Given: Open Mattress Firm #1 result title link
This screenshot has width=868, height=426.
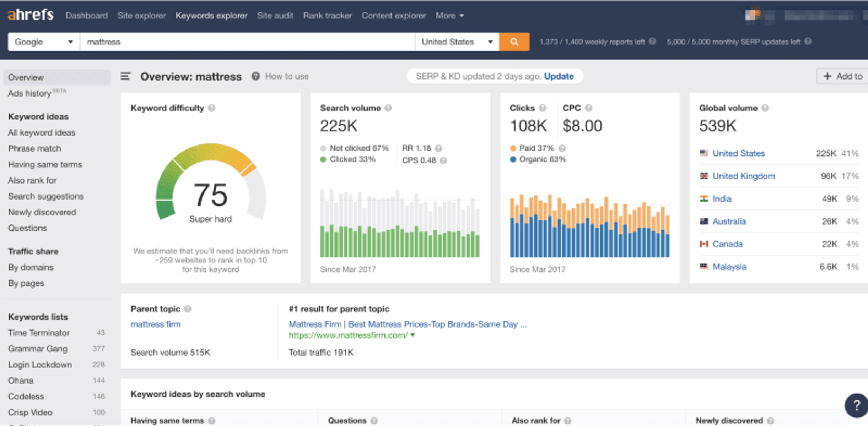Looking at the screenshot, I should tap(408, 324).
